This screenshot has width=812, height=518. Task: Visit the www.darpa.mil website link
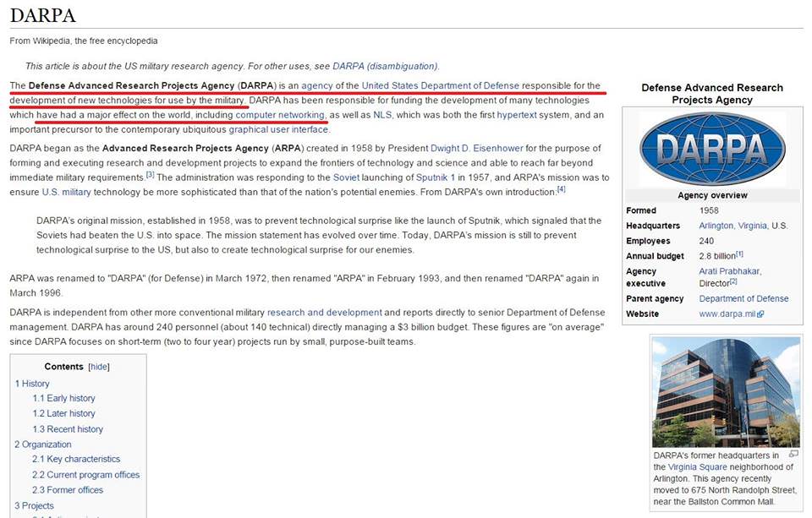[727, 314]
